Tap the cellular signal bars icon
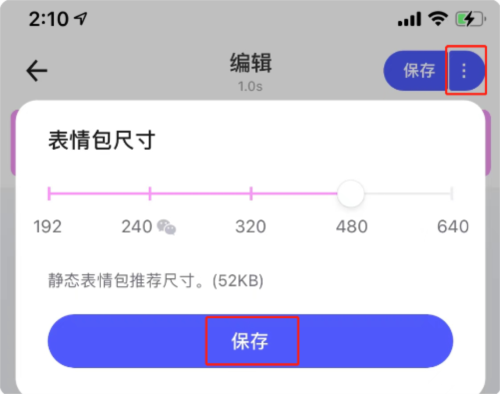Image resolution: width=500 pixels, height=394 pixels. coord(409,19)
